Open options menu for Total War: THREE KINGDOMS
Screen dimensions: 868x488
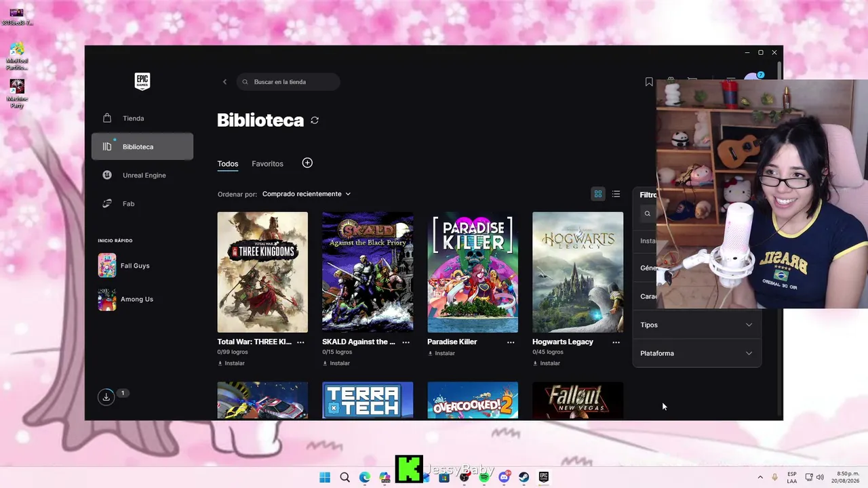(x=300, y=342)
